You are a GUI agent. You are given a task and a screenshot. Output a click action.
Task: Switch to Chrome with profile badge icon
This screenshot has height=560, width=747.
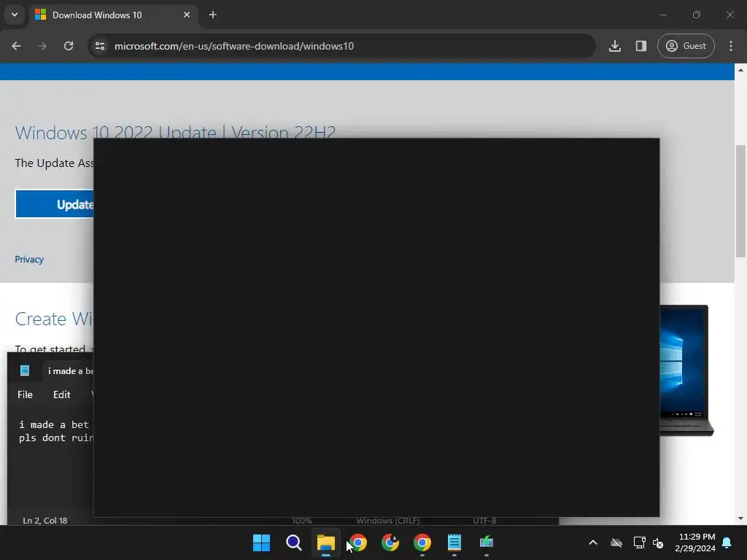click(390, 542)
